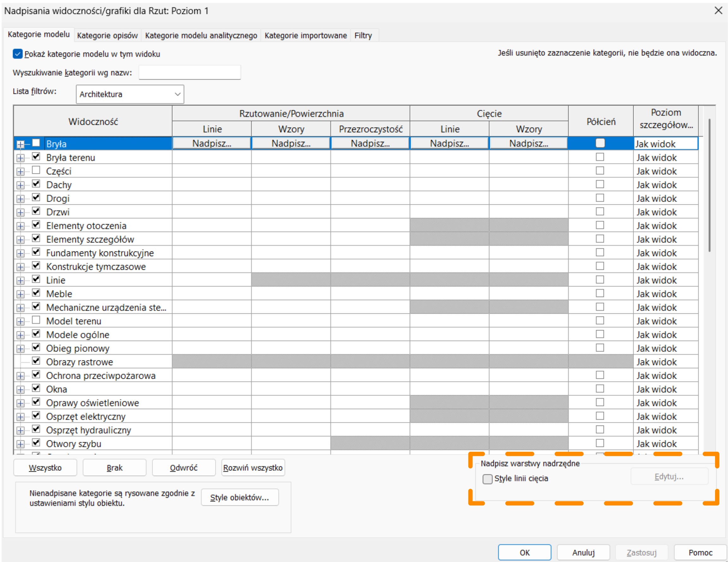
Task: Enable visibility of Części category
Action: click(x=36, y=170)
